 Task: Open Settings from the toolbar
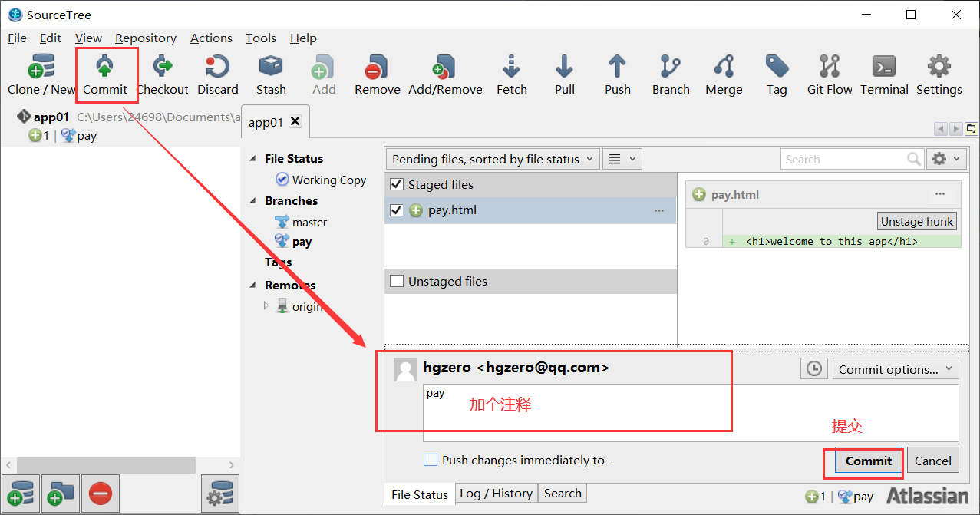click(939, 74)
